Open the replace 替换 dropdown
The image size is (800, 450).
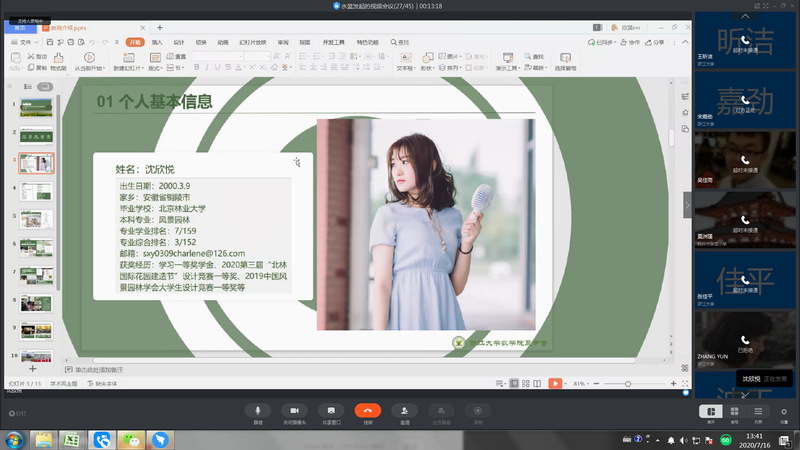coord(536,67)
